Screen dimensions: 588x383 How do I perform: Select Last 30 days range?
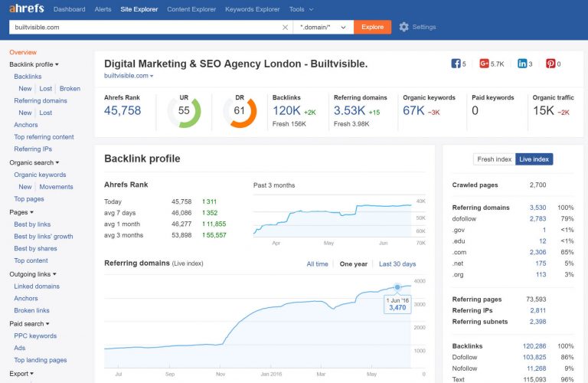397,264
